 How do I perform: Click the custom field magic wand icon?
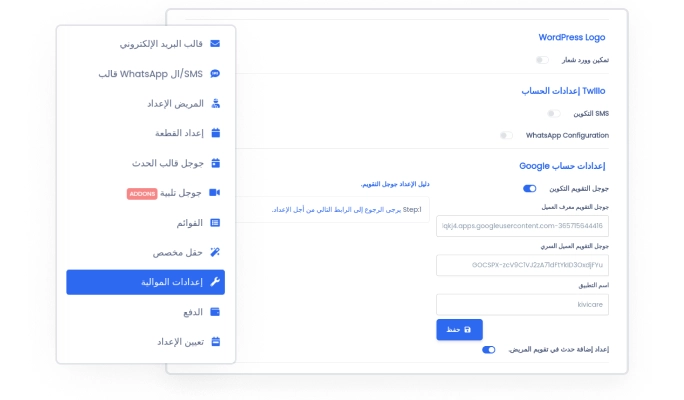(215, 252)
